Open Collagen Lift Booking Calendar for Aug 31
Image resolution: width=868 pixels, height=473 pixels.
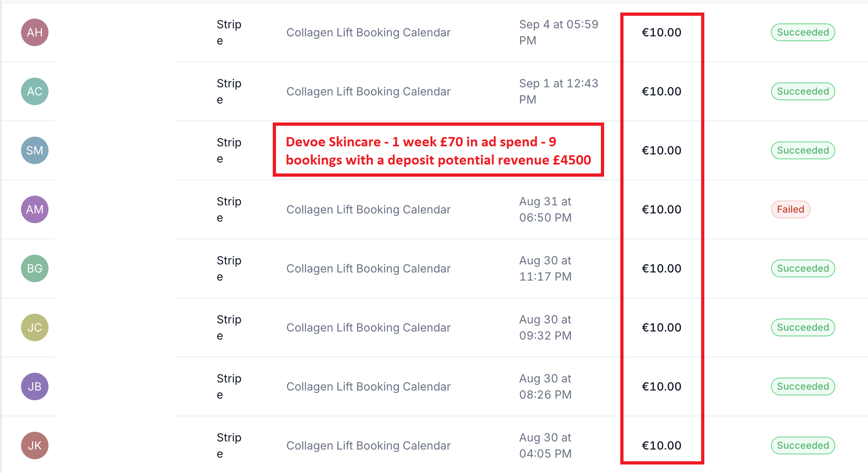point(368,209)
